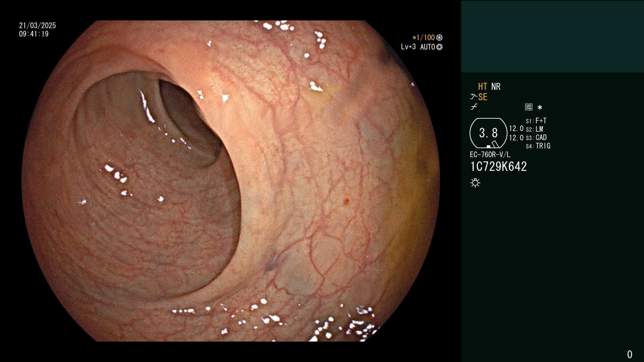
Task: Click the iris icon after AUTO
Action: point(439,47)
